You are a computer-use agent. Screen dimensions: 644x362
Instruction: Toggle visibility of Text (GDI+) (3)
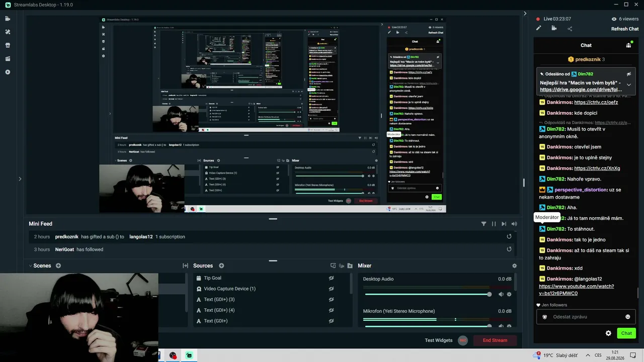click(x=332, y=300)
